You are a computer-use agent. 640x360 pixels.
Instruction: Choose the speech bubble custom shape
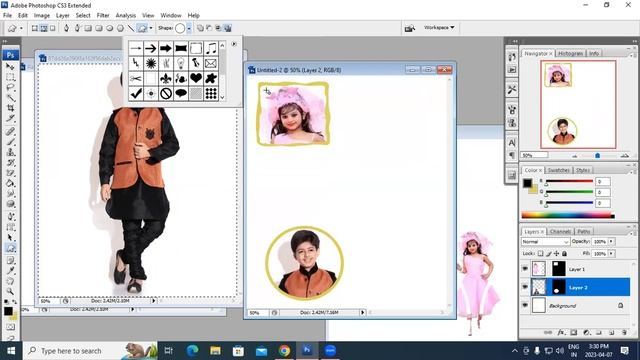pyautogui.click(x=181, y=93)
